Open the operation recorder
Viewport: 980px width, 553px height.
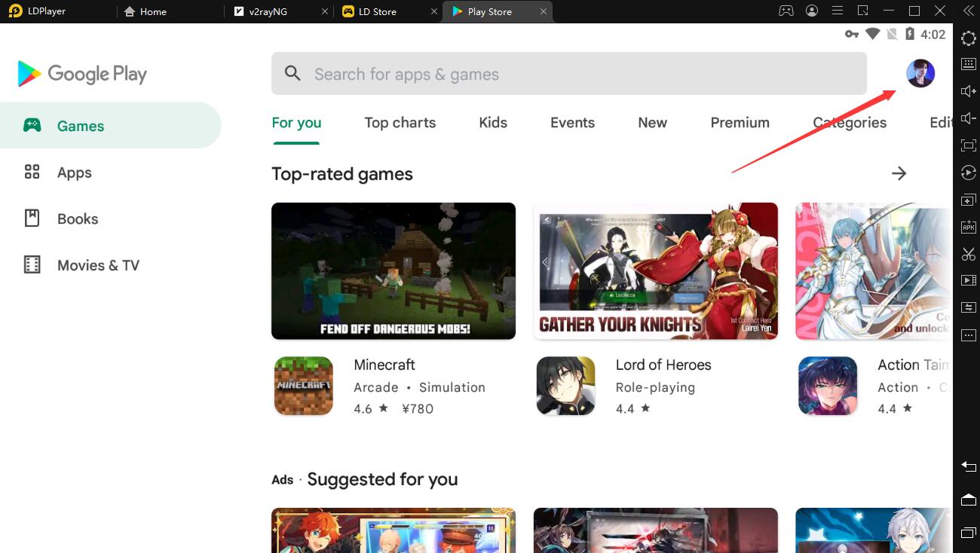pyautogui.click(x=969, y=173)
